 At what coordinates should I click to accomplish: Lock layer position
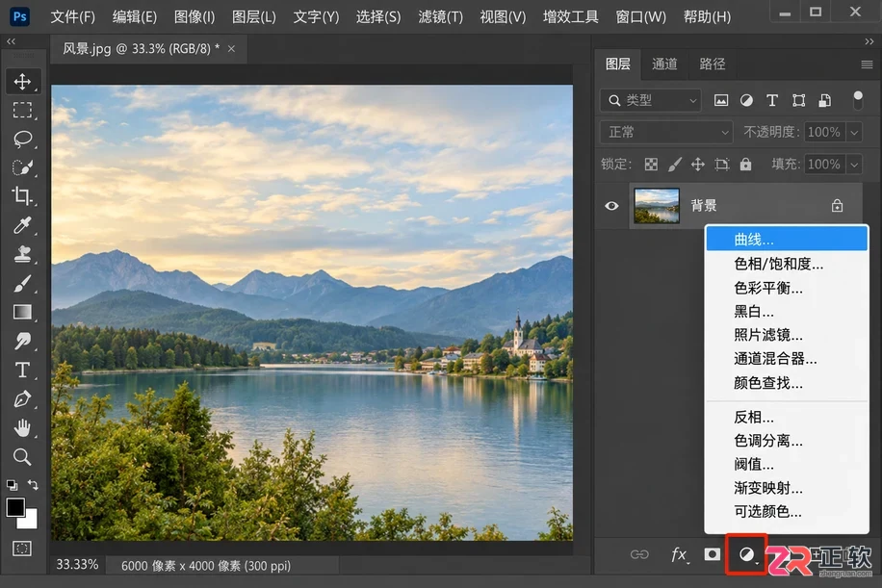click(x=698, y=165)
